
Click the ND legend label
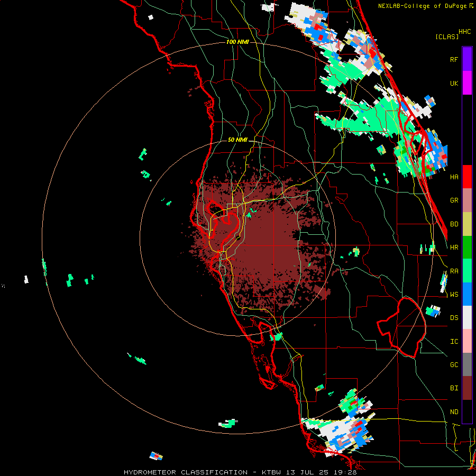[454, 412]
